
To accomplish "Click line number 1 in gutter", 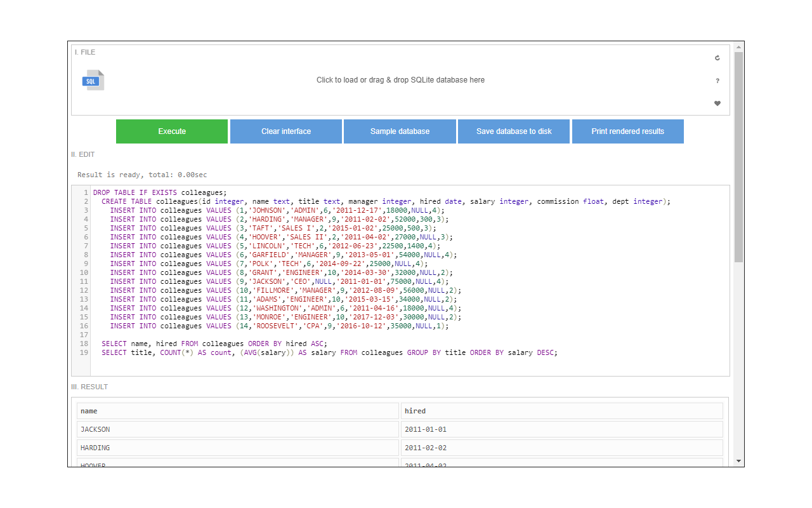I will click(x=86, y=192).
